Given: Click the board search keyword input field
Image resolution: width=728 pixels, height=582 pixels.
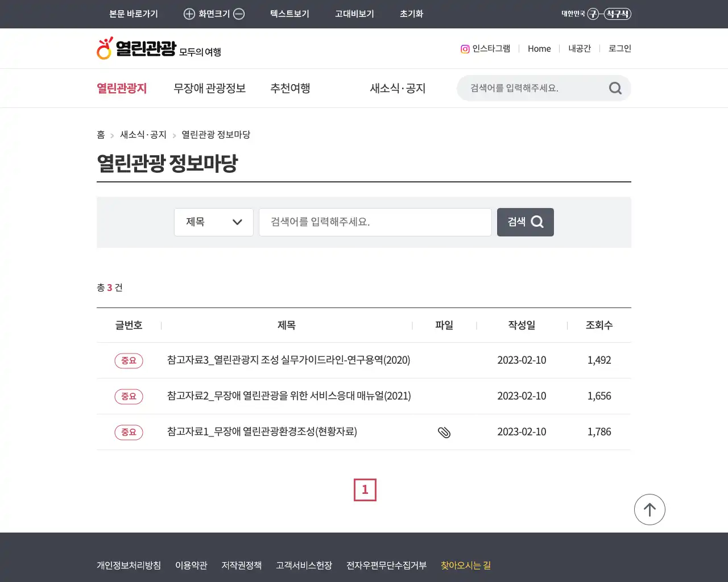Looking at the screenshot, I should (x=375, y=222).
